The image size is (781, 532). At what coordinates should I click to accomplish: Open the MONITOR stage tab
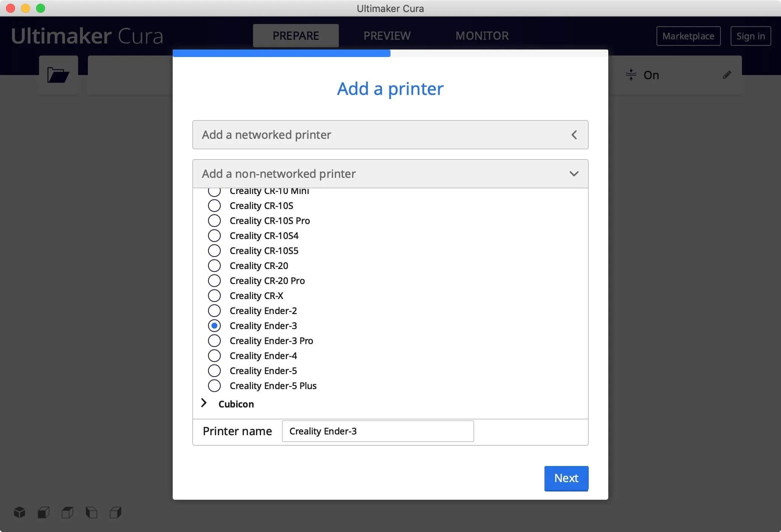[x=482, y=36]
